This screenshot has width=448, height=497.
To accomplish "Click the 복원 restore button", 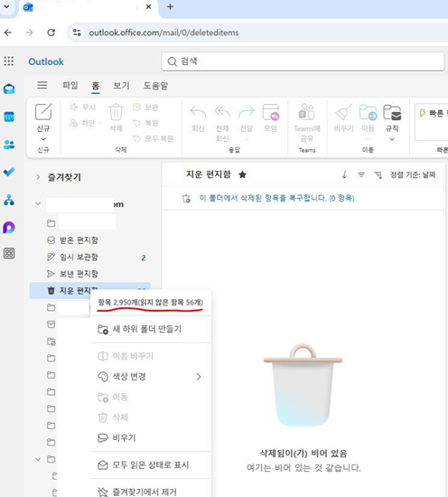I will coord(145,123).
